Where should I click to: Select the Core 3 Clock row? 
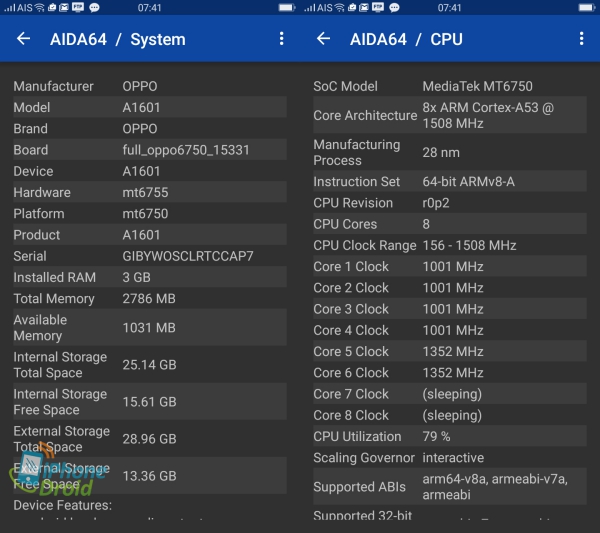pos(450,309)
